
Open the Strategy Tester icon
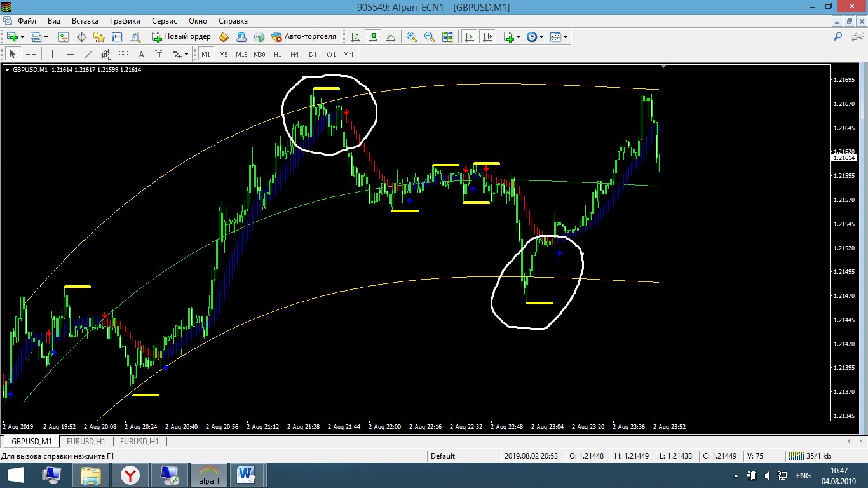tap(135, 37)
